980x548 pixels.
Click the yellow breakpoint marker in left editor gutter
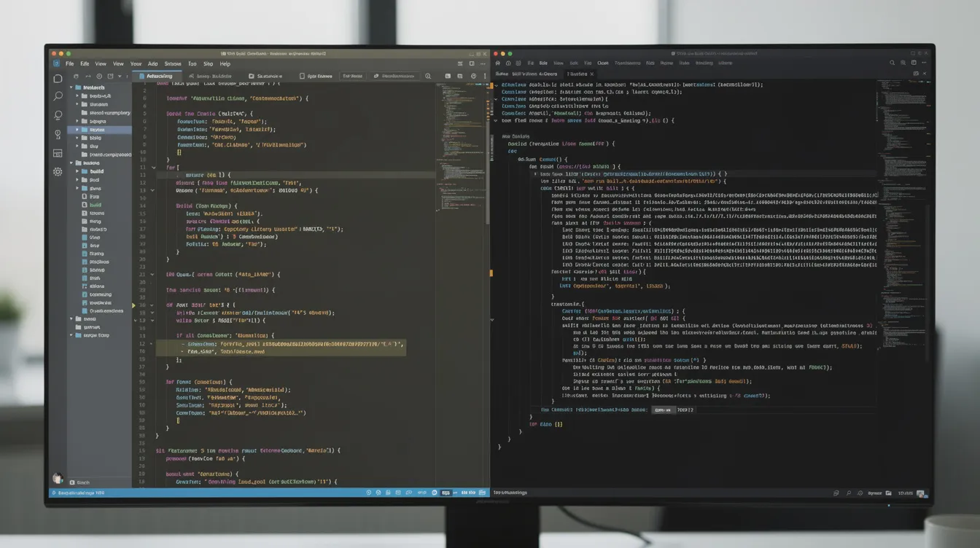134,305
